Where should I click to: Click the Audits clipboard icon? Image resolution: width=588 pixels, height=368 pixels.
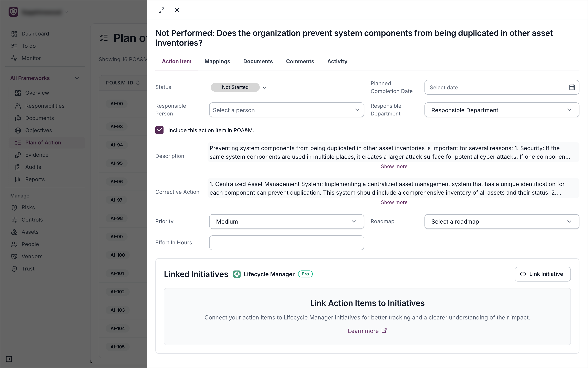coord(18,167)
